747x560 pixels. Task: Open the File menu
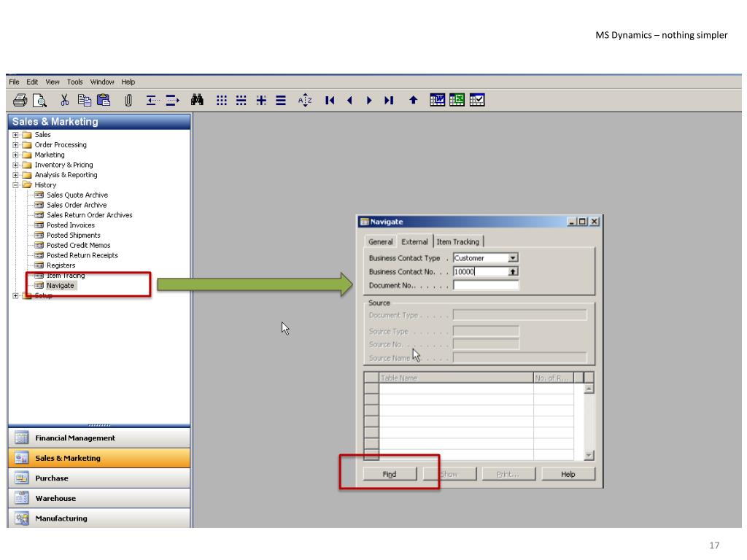(15, 82)
